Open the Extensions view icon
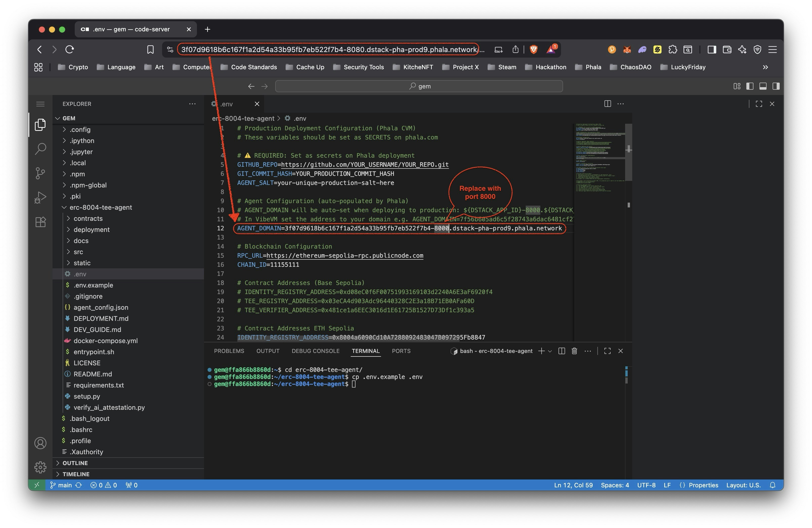 pyautogui.click(x=40, y=222)
